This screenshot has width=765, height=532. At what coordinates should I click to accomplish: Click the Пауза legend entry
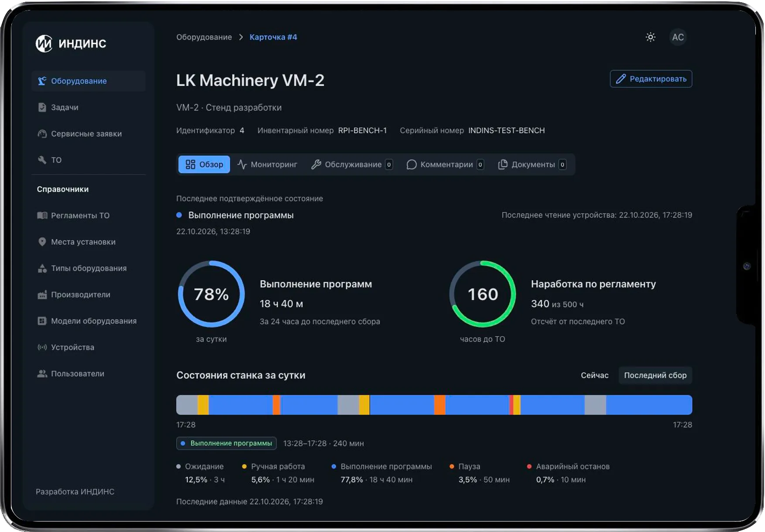480,473
